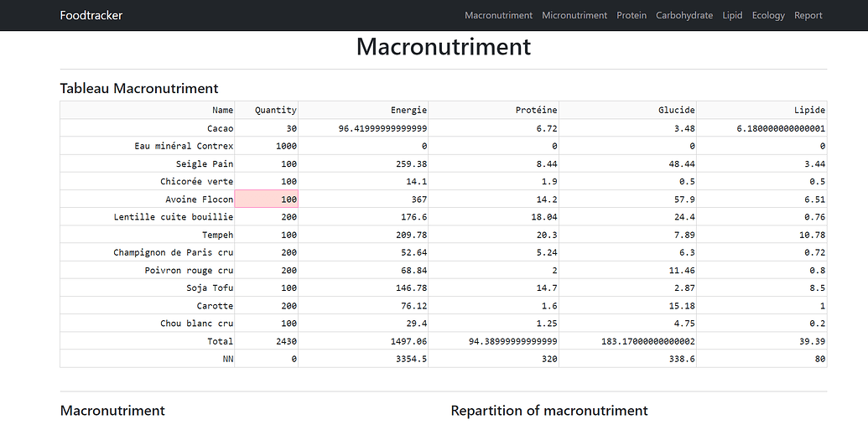
Task: Click the Glucide column header
Action: 628,110
